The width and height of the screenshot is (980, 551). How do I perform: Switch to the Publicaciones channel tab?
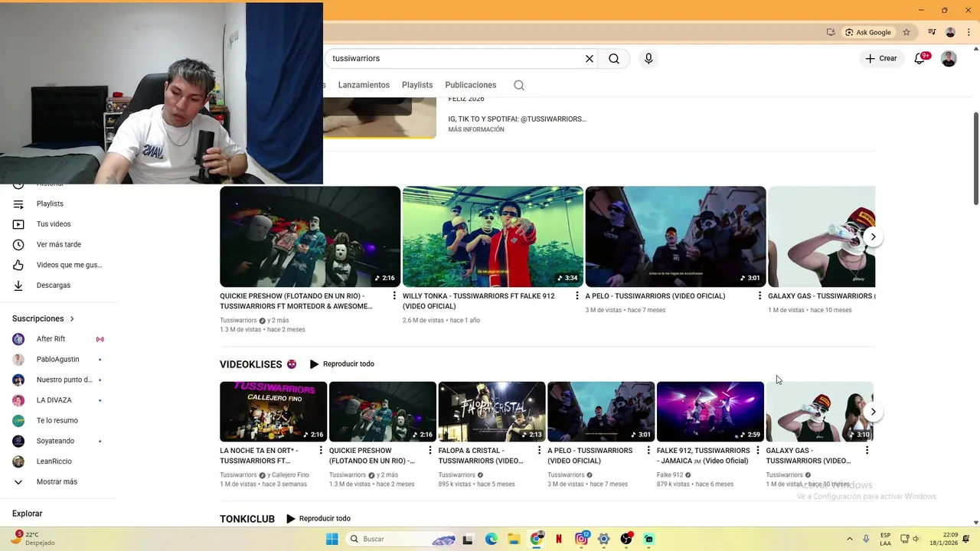471,85
